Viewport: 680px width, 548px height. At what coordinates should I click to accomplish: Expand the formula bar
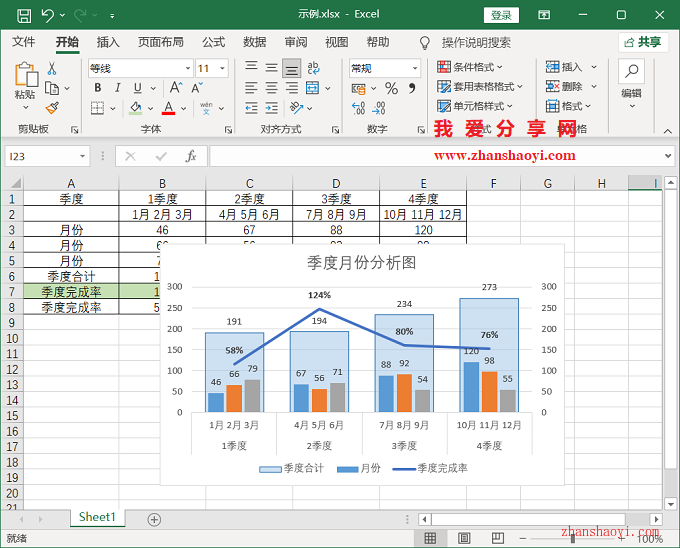668,156
